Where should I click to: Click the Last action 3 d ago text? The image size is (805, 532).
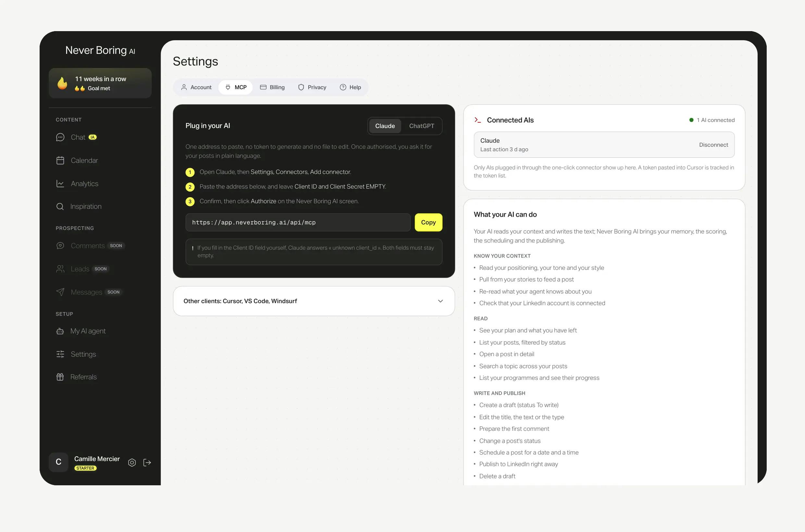click(x=504, y=149)
